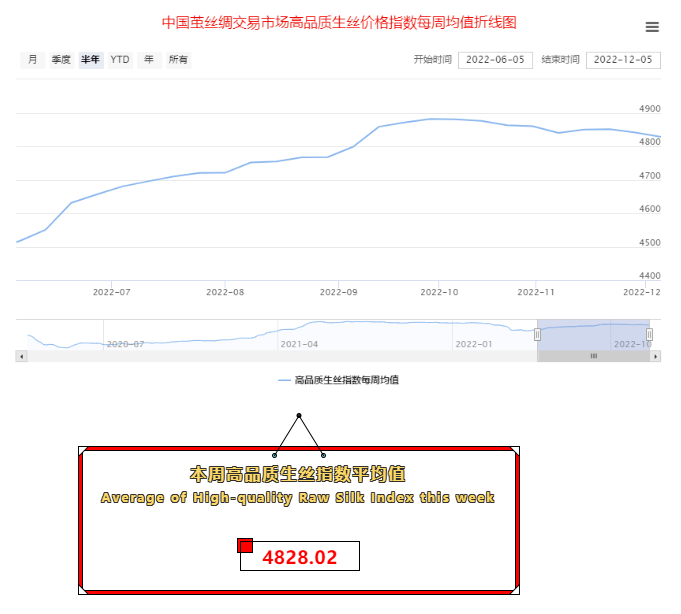
Task: Select the 季度 (quarter) range button
Action: [x=61, y=60]
